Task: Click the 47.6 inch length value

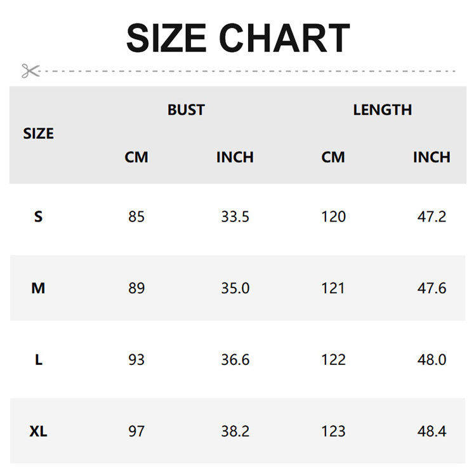Action: click(432, 288)
